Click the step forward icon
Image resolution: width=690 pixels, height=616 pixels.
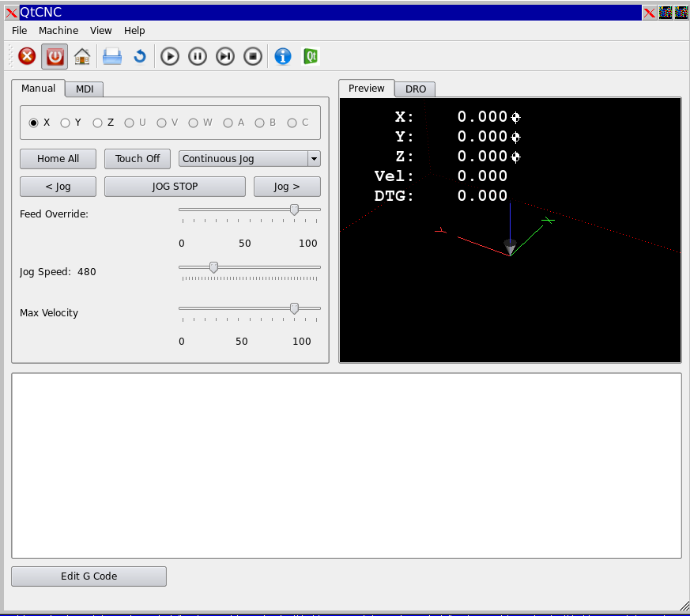225,56
